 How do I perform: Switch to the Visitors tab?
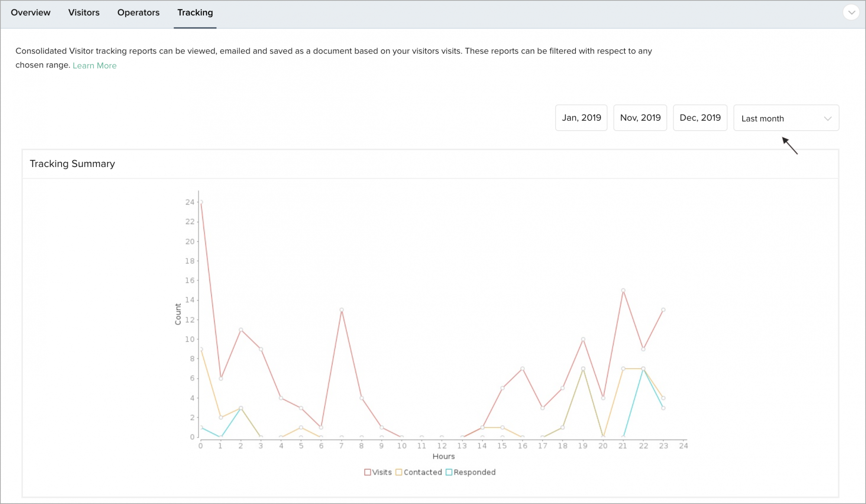point(84,13)
